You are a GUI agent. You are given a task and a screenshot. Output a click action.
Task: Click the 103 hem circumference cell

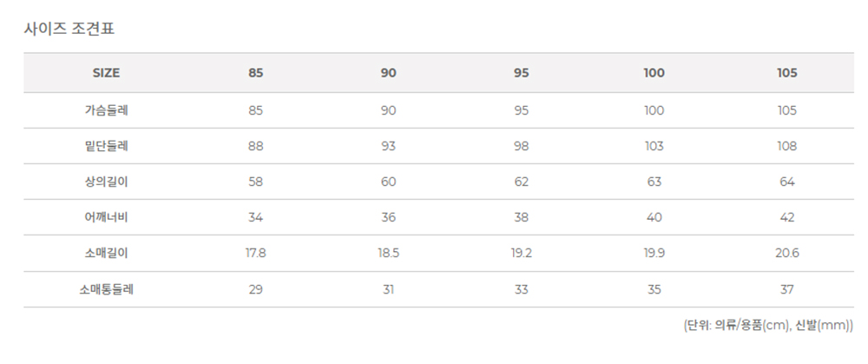[x=654, y=146]
